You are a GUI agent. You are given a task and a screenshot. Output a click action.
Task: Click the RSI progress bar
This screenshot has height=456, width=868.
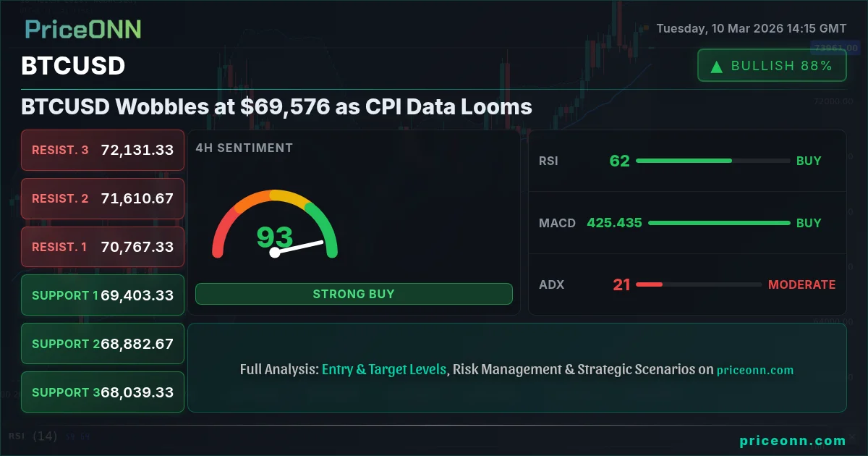pos(713,161)
